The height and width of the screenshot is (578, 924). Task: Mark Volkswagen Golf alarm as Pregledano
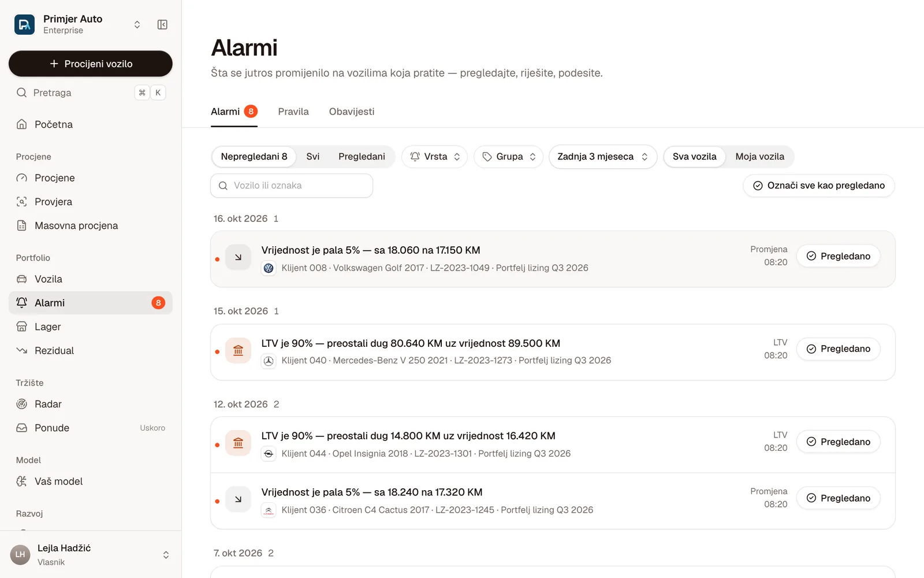click(839, 256)
